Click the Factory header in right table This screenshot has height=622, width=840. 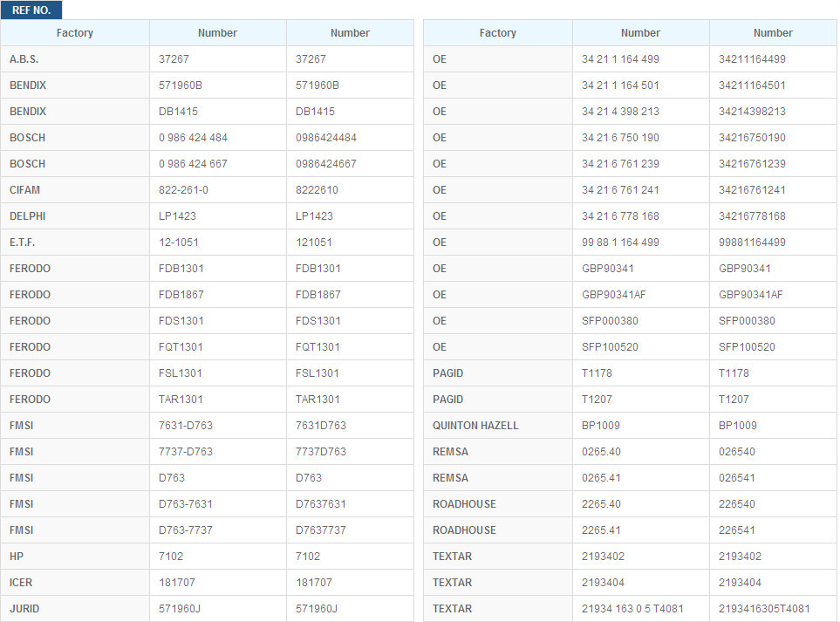[x=498, y=33]
